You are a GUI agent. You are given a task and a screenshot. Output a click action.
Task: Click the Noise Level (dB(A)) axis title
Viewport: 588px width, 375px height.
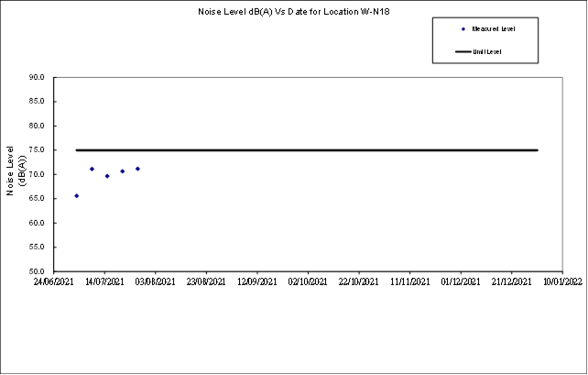coord(15,171)
